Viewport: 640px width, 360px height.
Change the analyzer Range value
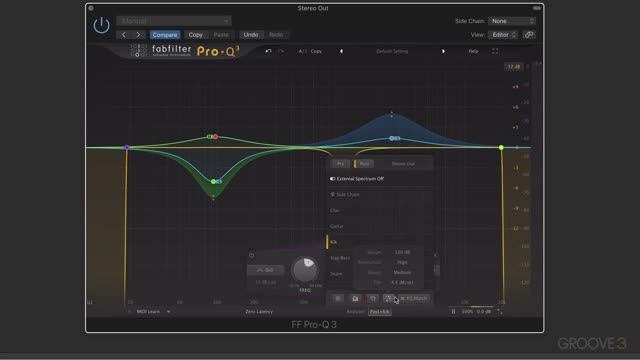tap(402, 252)
